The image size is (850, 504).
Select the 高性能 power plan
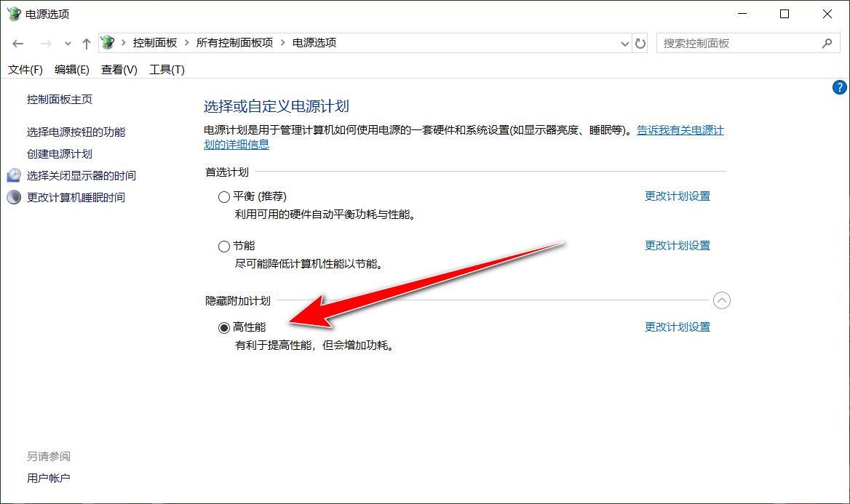coord(224,327)
